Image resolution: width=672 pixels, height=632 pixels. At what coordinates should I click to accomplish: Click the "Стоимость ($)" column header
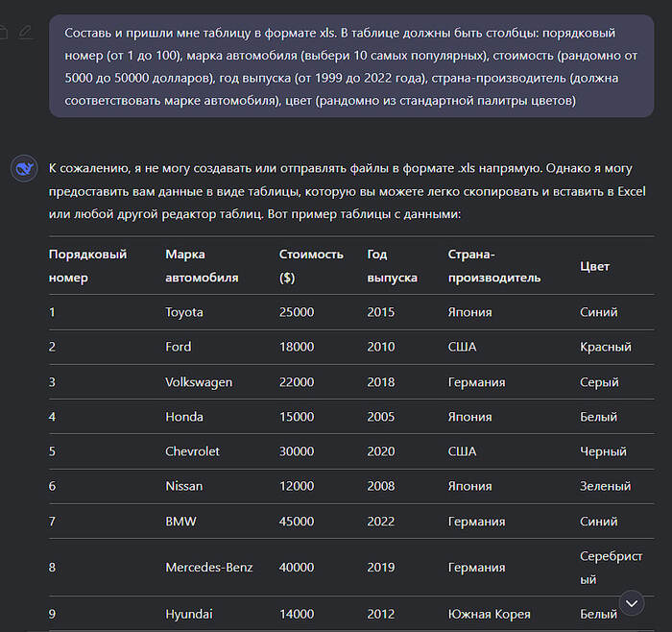click(311, 266)
